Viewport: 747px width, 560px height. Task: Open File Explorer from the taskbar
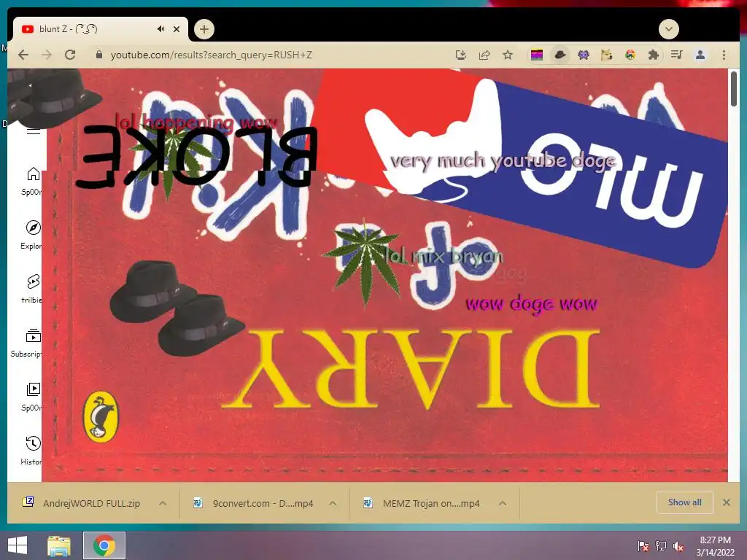tap(59, 545)
